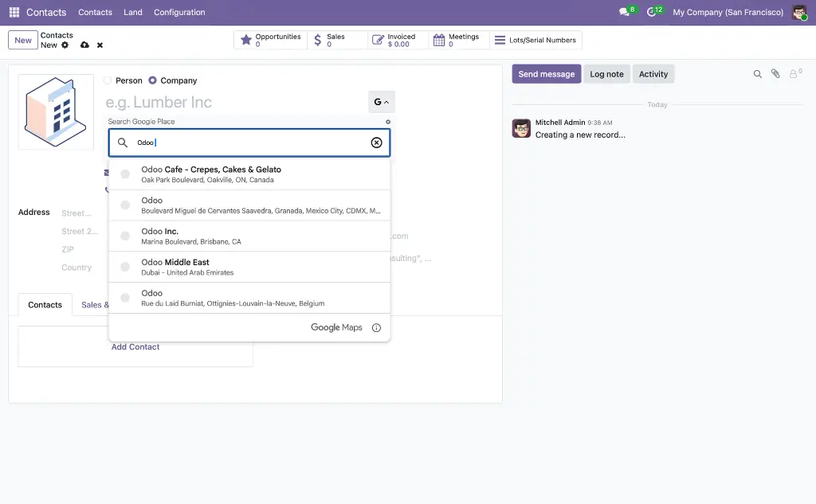816x504 pixels.
Task: Click the Meetings calendar icon
Action: click(x=439, y=40)
